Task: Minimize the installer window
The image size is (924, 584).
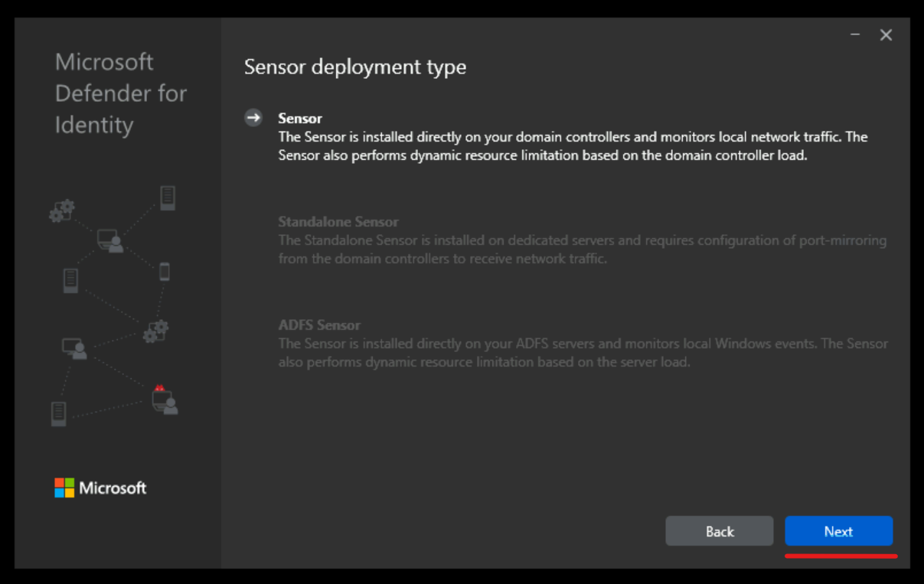Action: click(854, 34)
